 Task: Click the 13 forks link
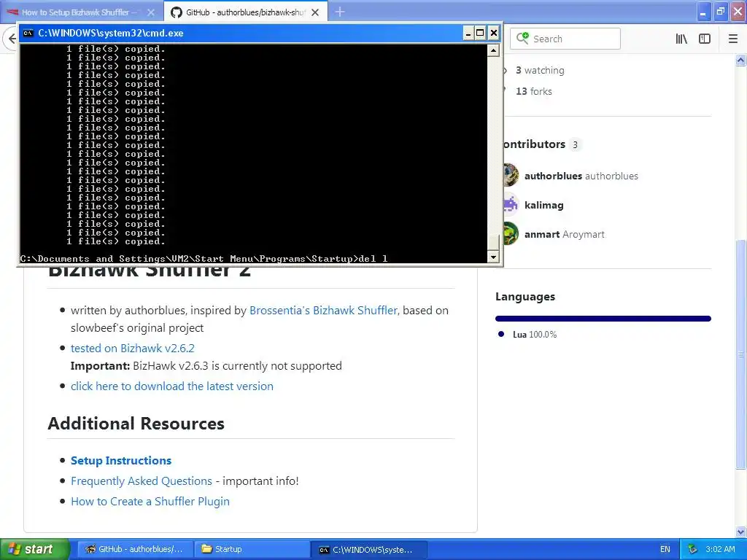tap(533, 91)
